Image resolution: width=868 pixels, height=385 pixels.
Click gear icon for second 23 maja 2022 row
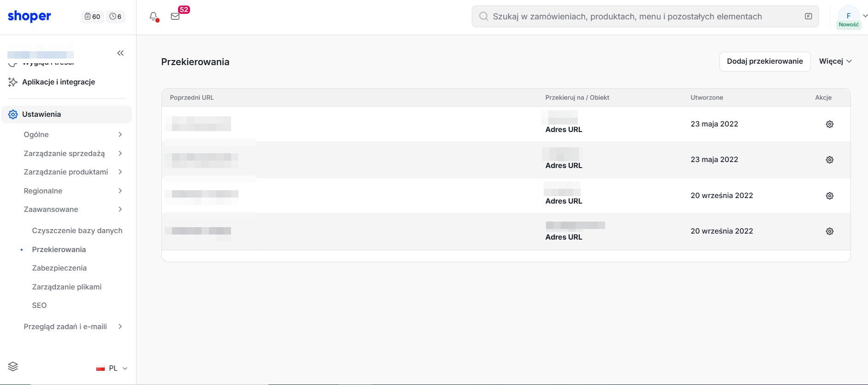tap(829, 160)
